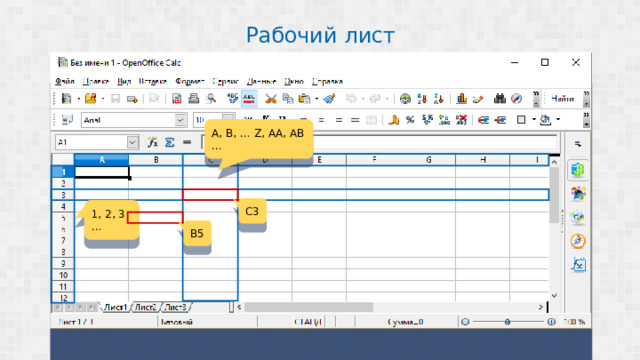This screenshot has width=640, height=360.
Task: Insert a hyperlink
Action: point(405,98)
